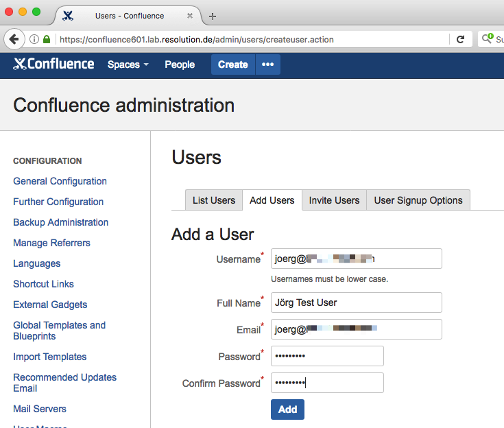Screen dimensions: 504x428
Task: Click the red macOS close window button
Action: click(x=9, y=12)
